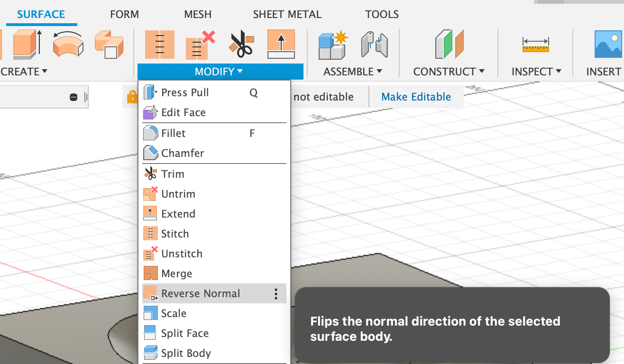Choose Chamfer in the Modify menu
Viewport: 624px width, 364px height.
point(183,153)
